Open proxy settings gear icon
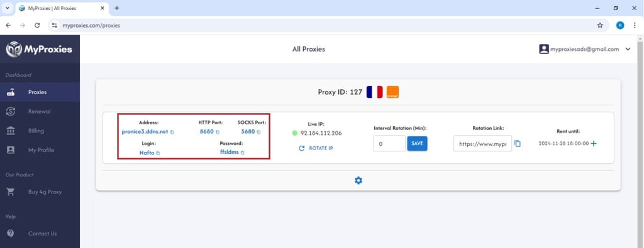Viewport: 644px width, 248px height. pyautogui.click(x=358, y=180)
